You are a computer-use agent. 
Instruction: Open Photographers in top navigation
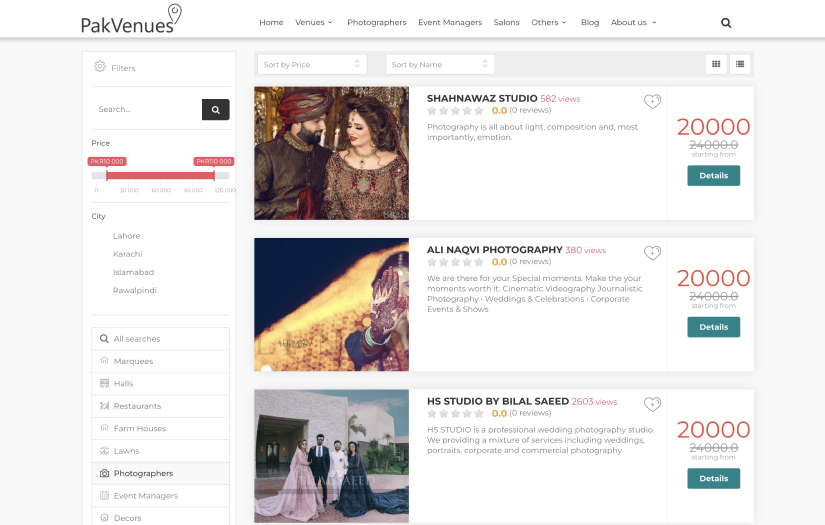tap(377, 22)
